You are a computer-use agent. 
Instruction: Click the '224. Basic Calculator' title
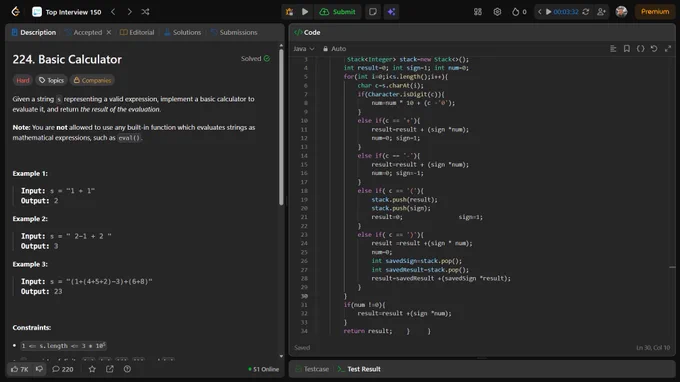pos(67,59)
